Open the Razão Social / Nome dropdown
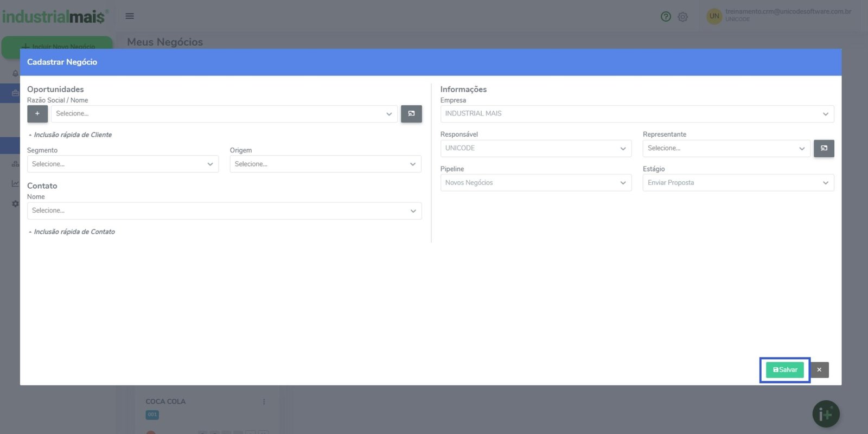 coord(224,114)
